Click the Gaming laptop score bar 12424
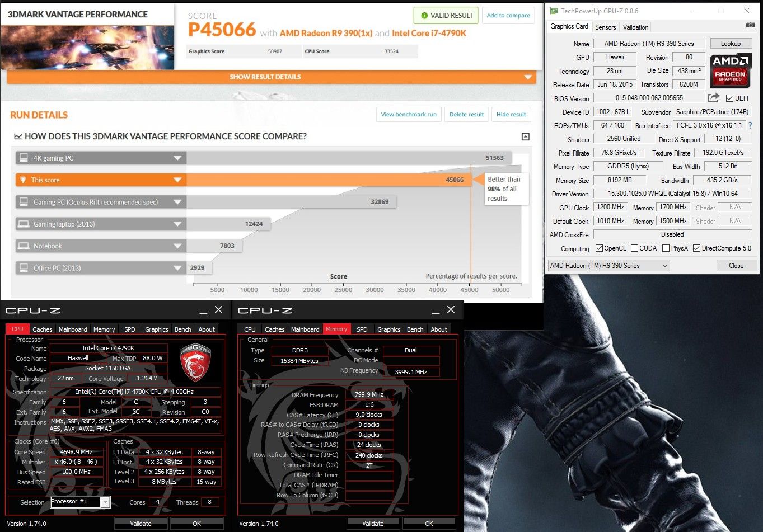 pos(228,224)
